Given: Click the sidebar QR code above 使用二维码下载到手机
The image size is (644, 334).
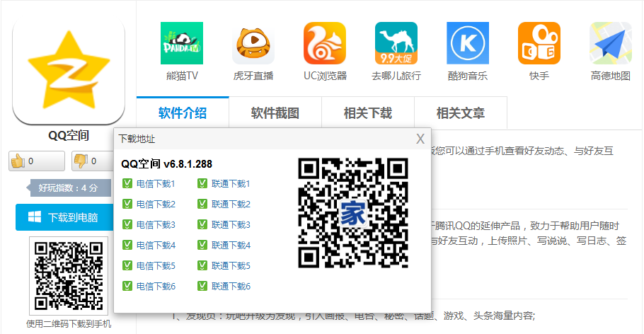Looking at the screenshot, I should click(69, 276).
